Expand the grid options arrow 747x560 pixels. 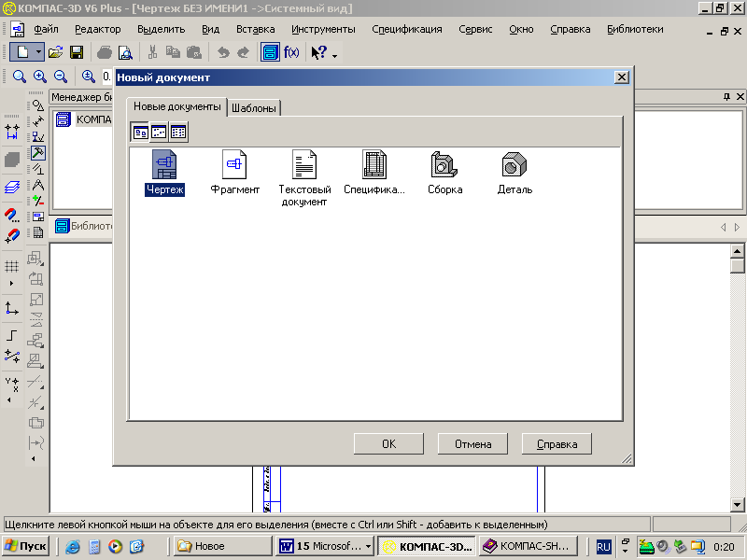(x=12, y=284)
